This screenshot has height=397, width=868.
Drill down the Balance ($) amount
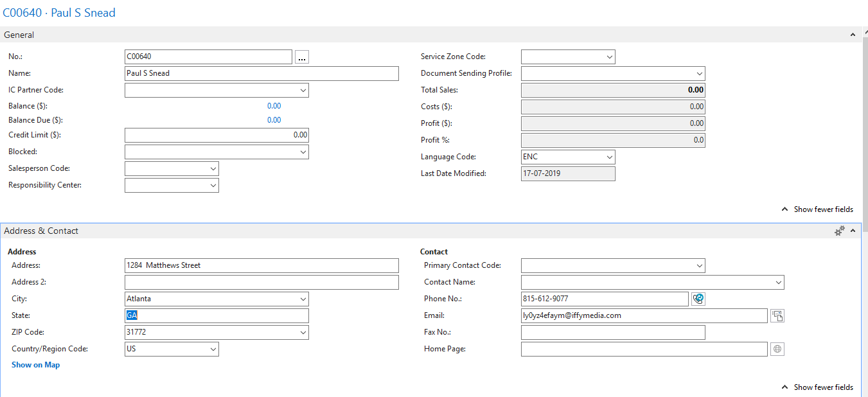[x=274, y=105]
